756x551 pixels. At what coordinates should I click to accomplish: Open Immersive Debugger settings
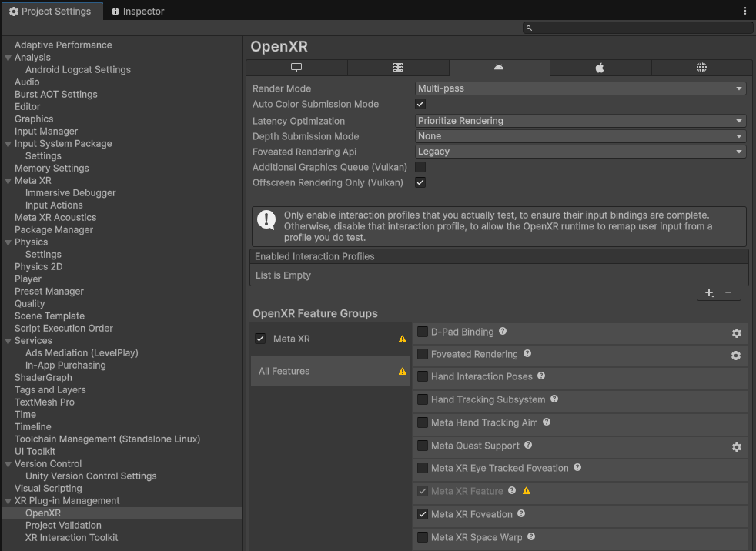70,192
